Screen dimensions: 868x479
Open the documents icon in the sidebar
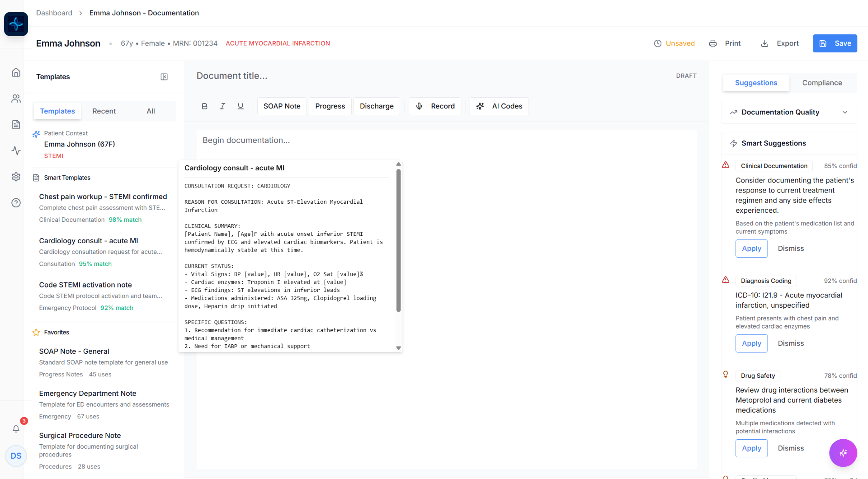16,125
